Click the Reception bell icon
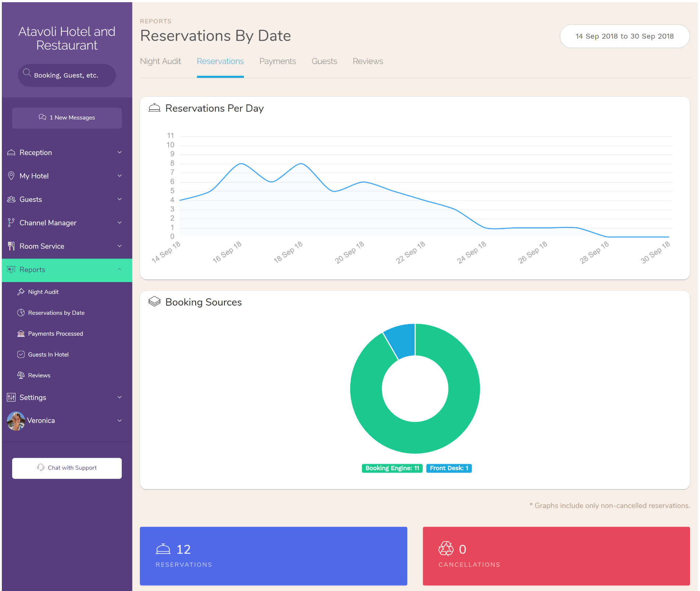Viewport: 700px width, 591px height. pos(11,152)
